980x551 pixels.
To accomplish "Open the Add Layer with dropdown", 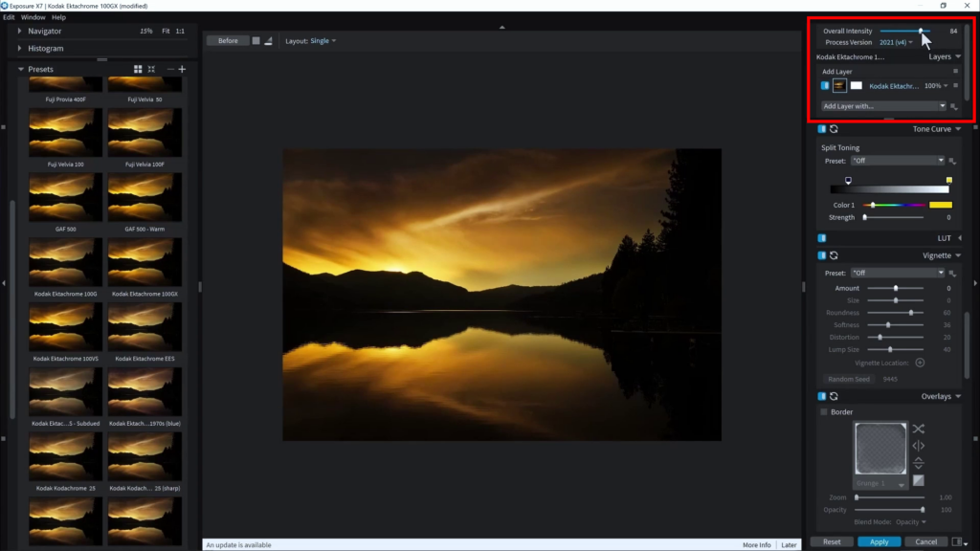I will click(883, 106).
